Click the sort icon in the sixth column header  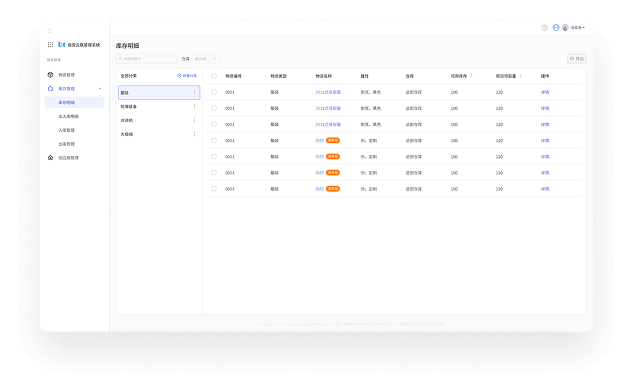point(472,76)
